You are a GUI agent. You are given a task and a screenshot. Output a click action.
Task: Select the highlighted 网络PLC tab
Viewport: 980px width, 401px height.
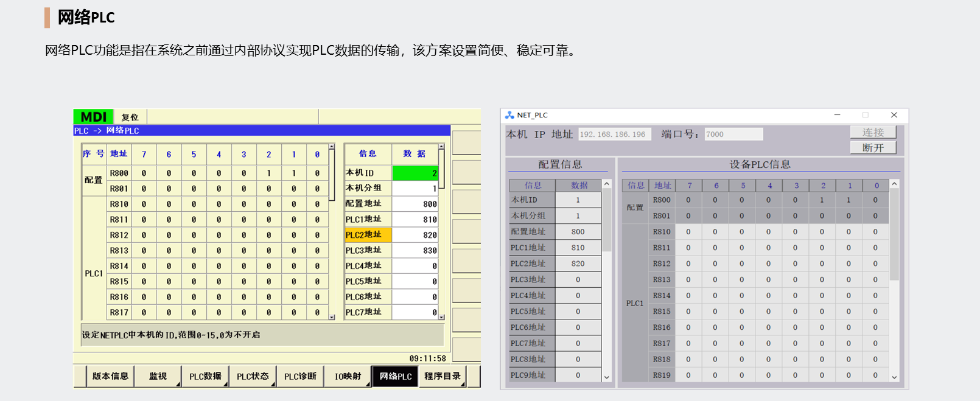coord(396,376)
